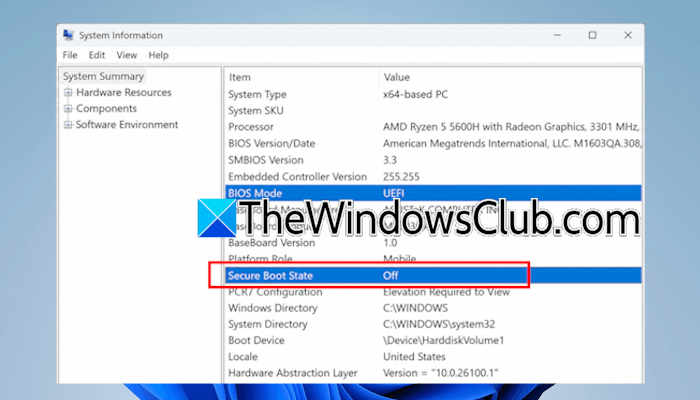Select the SMBIOS Version row

[x=433, y=160]
